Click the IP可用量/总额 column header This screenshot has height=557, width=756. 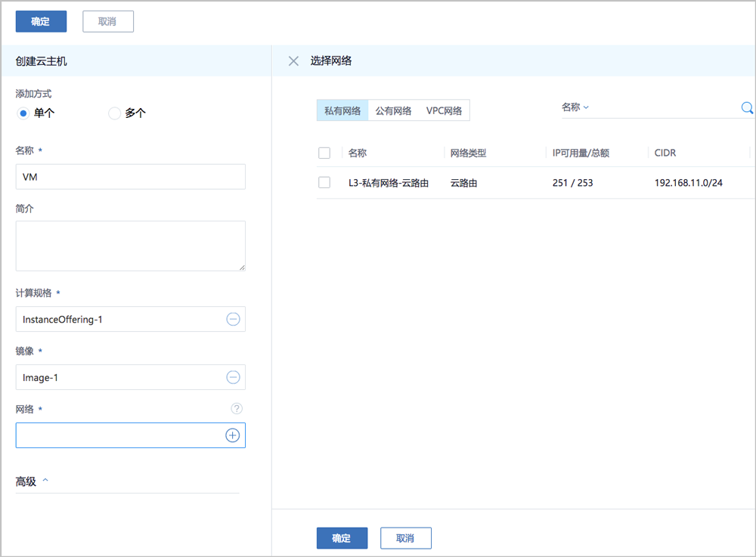pyautogui.click(x=581, y=153)
